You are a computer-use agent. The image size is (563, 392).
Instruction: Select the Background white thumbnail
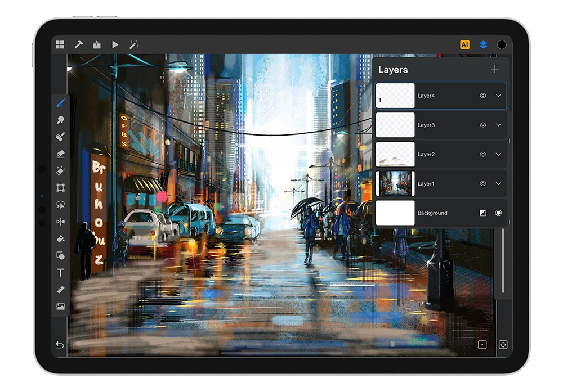(395, 213)
